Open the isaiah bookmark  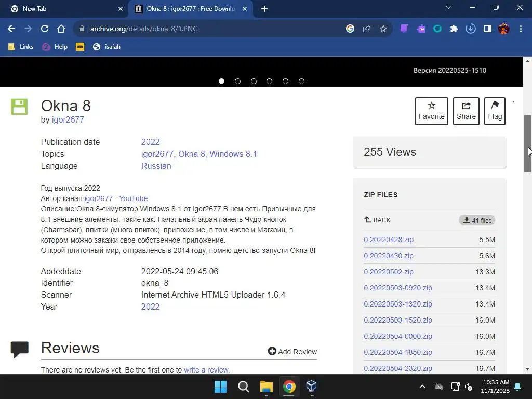pos(107,47)
